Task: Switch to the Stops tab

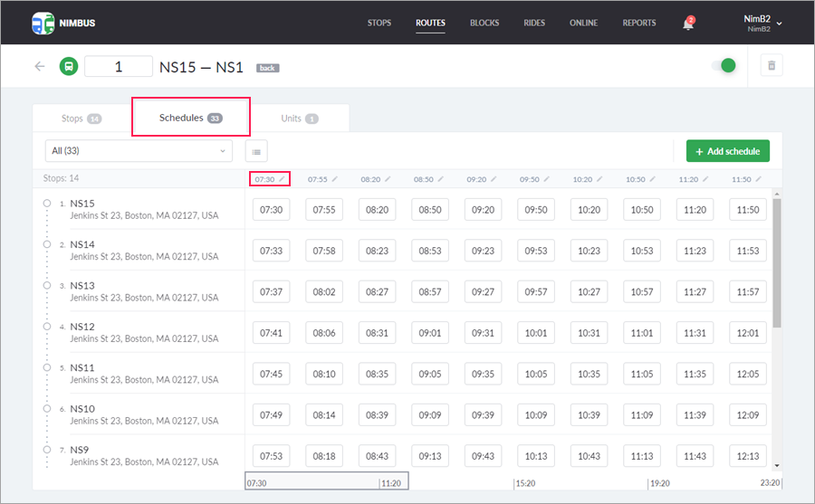Action: click(81, 119)
